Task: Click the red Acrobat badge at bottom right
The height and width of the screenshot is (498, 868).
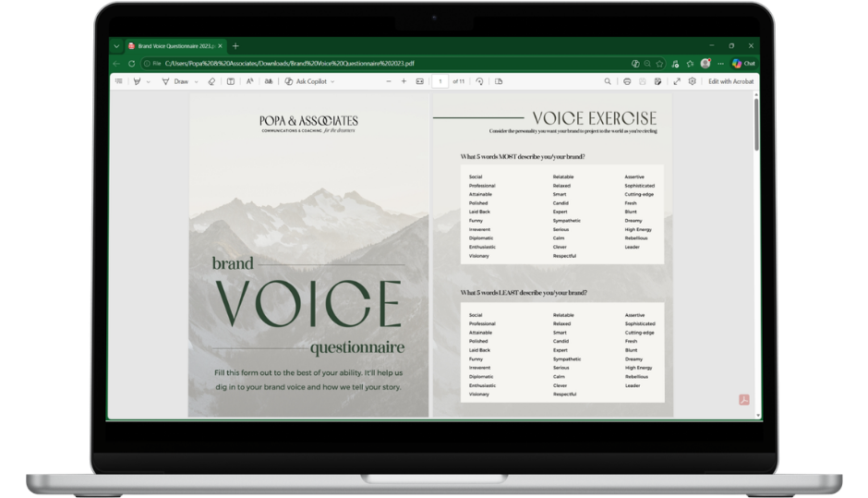Action: coord(744,399)
